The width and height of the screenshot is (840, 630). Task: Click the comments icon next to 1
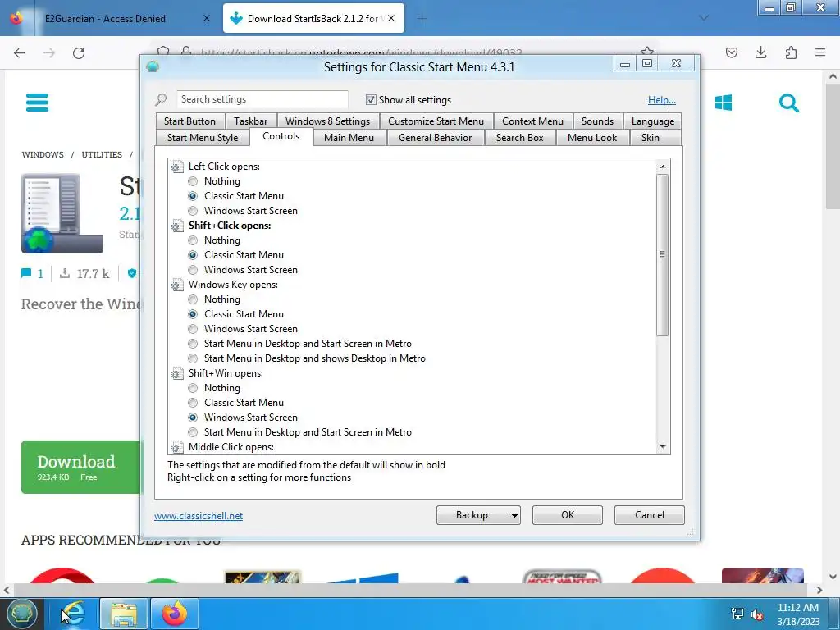25,273
